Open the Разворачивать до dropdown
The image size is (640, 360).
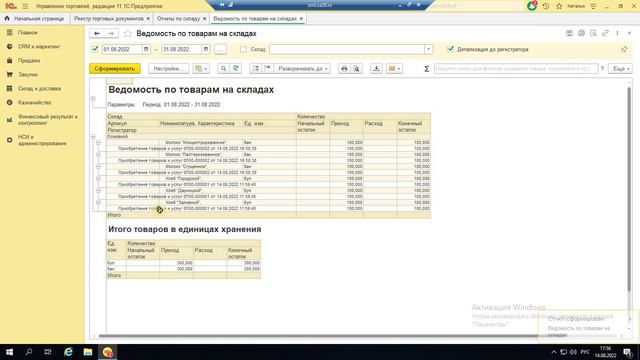303,69
